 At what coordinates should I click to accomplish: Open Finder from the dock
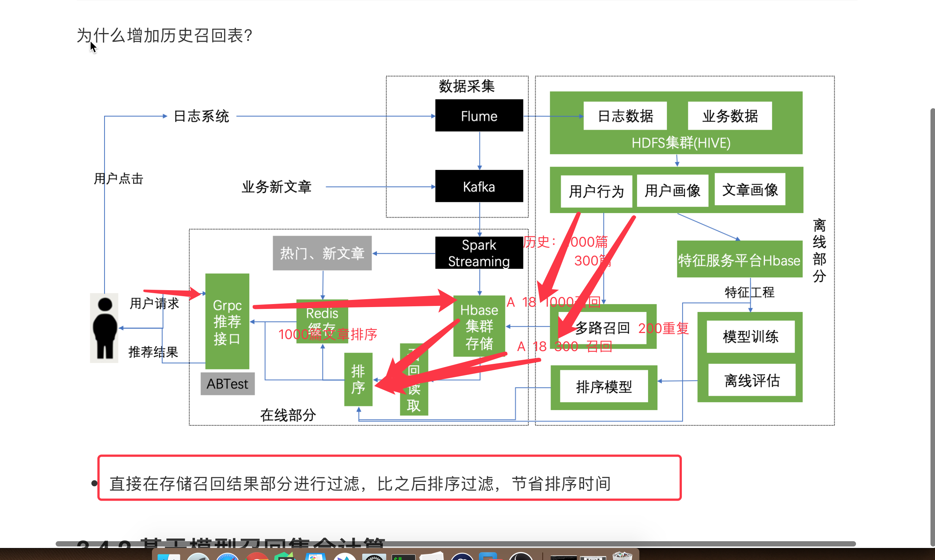coord(169,557)
